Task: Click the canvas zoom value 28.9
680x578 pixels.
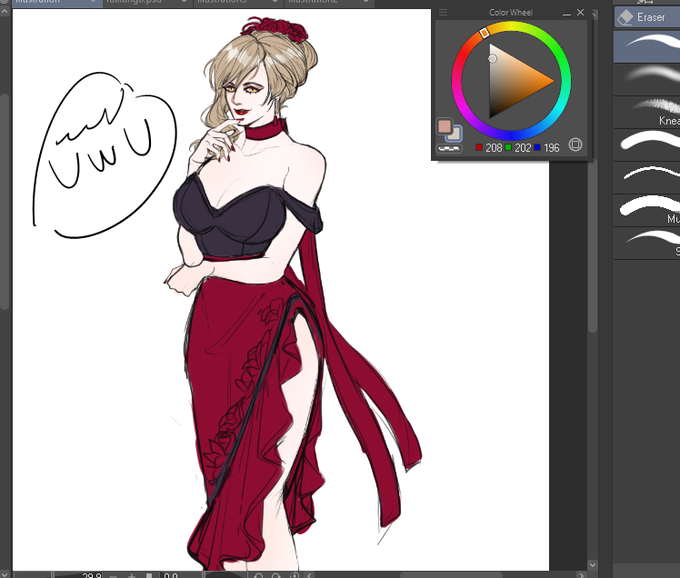Action: tap(92, 575)
